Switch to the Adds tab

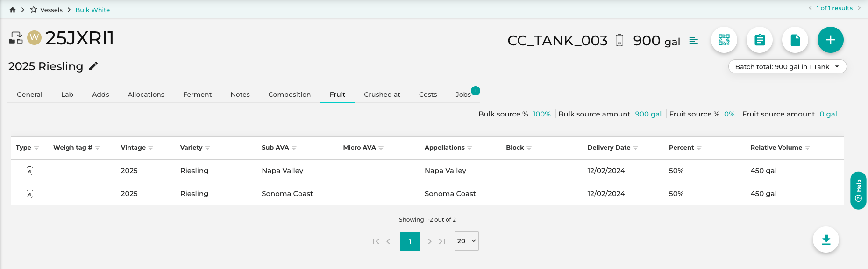[x=100, y=95]
